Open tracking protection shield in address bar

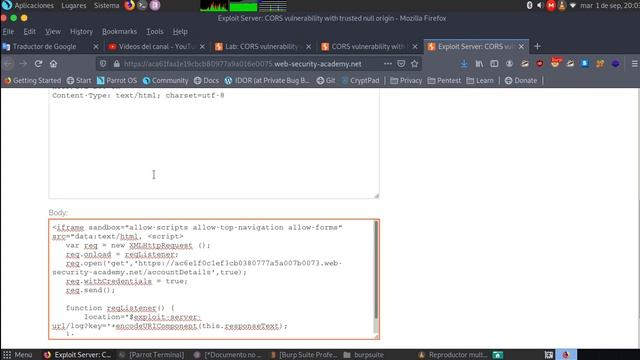point(103,64)
